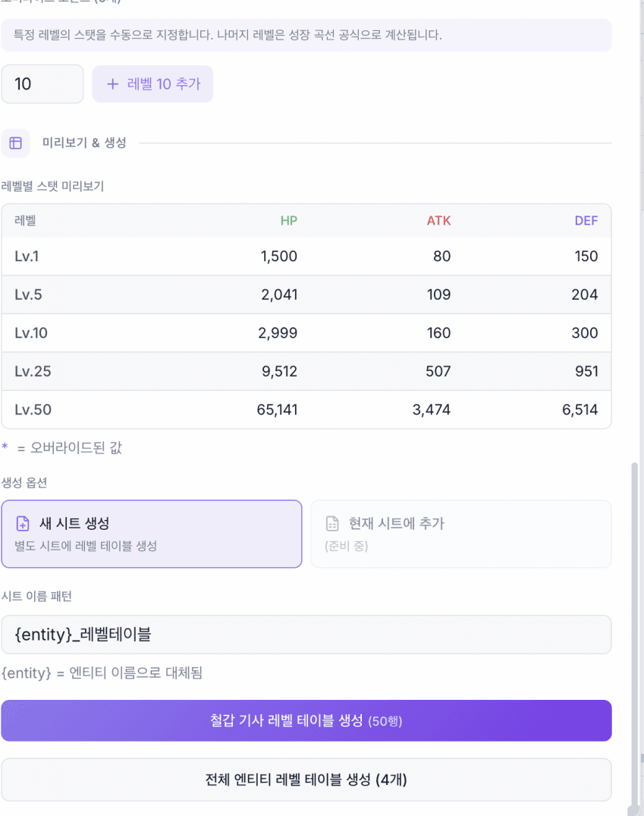Click the level number input showing 10
Screen dimensions: 644x816
[42, 84]
